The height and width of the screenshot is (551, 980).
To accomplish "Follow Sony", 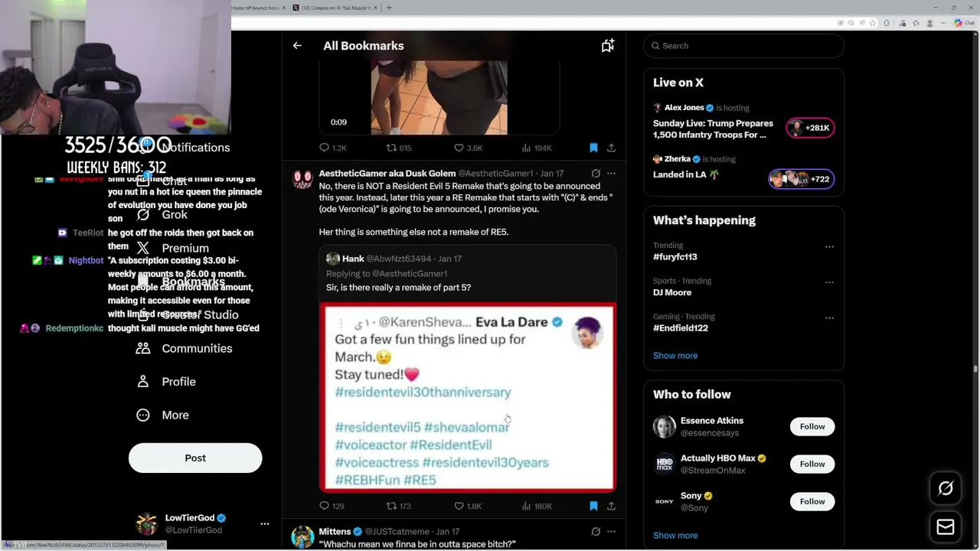I will coord(812,501).
